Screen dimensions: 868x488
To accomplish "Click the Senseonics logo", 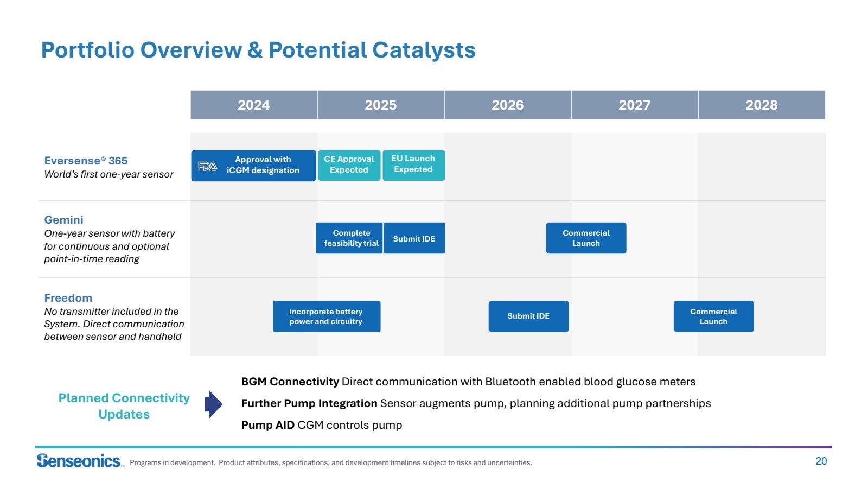I will [x=80, y=461].
